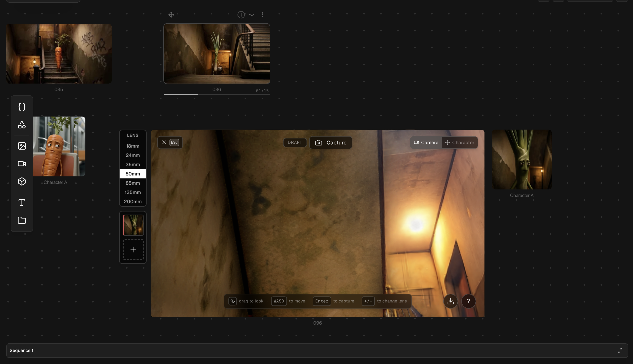Image resolution: width=633 pixels, height=364 pixels.
Task: Select the 85mm lens
Action: 133,183
